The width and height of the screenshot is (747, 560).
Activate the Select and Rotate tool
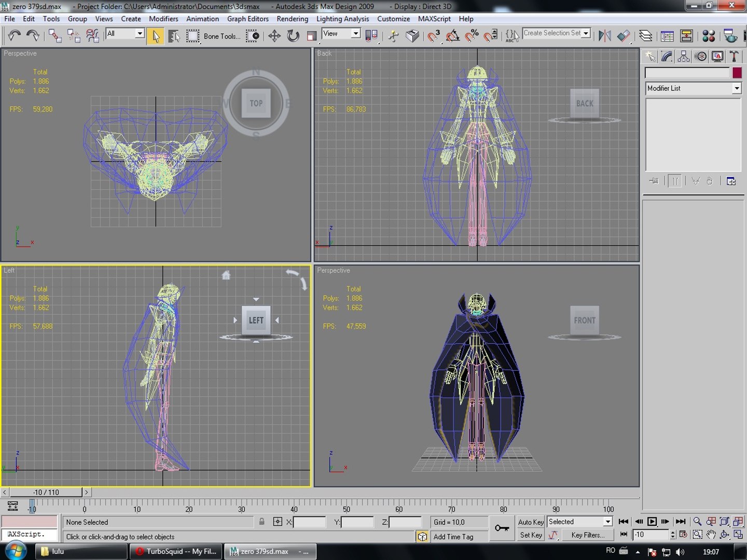pos(293,36)
